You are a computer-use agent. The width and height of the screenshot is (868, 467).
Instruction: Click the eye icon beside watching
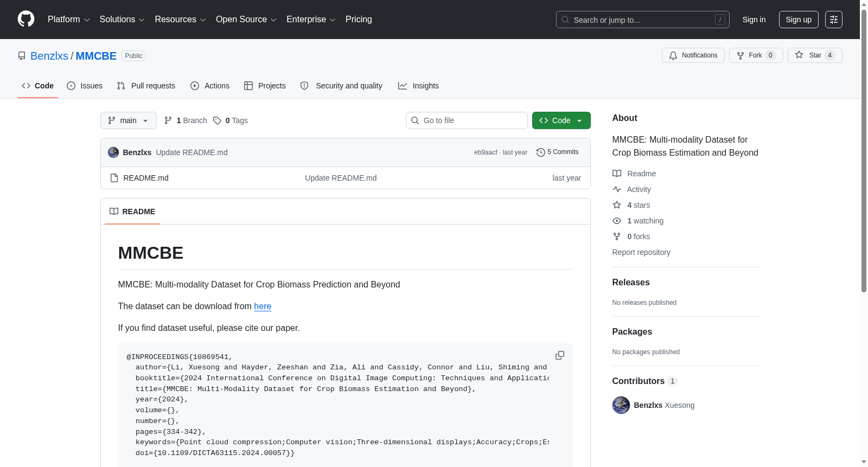(617, 221)
